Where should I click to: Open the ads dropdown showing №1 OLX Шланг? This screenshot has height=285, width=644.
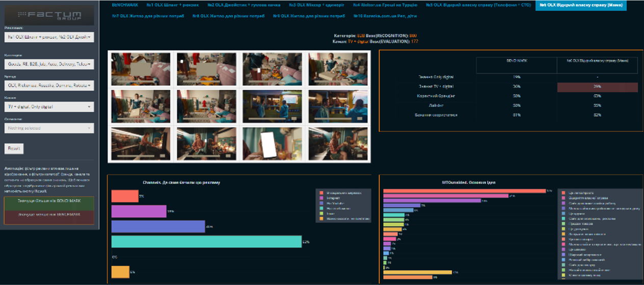49,37
